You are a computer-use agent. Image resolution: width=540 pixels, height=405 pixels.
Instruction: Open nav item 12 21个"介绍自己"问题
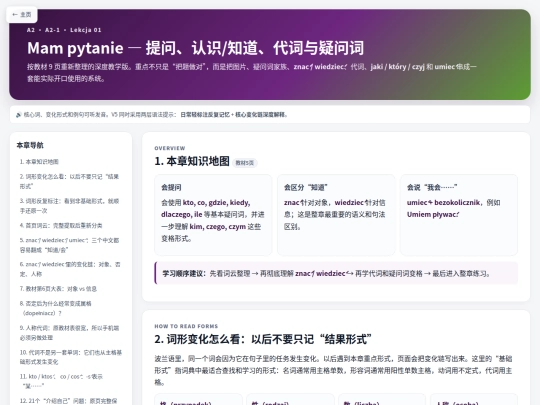coord(68,401)
